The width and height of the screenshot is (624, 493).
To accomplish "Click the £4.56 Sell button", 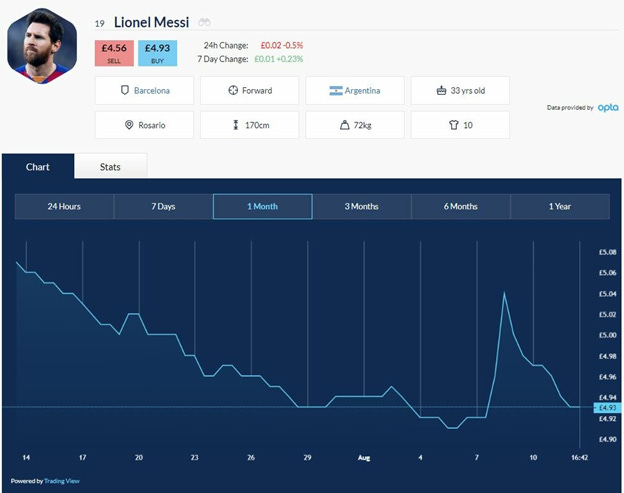I will click(114, 53).
